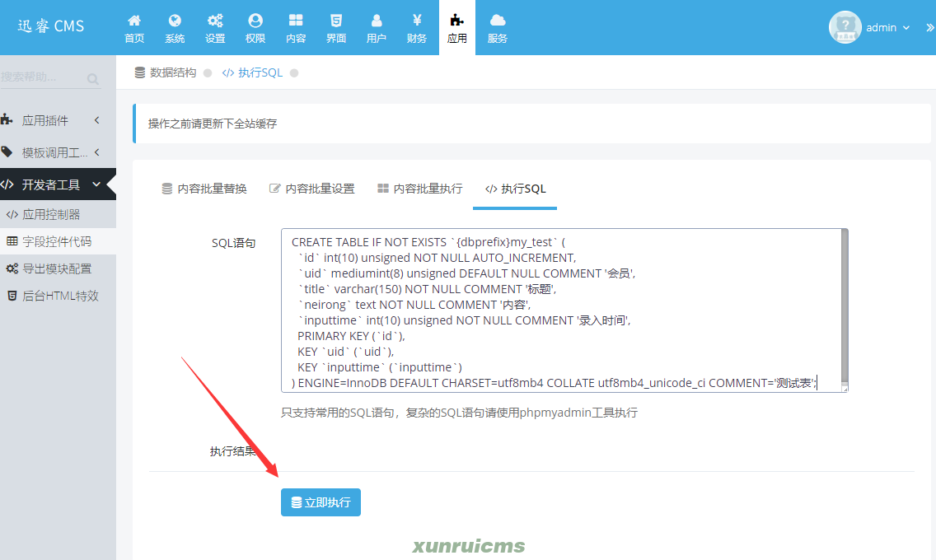Switch to the 内容批量执行 tab
This screenshot has width=936, height=560.
coord(420,189)
